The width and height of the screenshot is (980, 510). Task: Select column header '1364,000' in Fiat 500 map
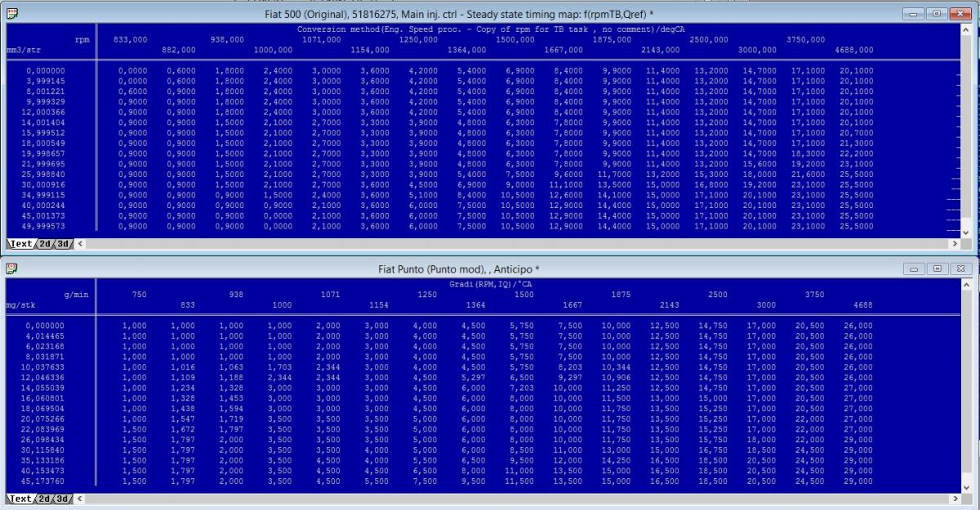coord(466,50)
